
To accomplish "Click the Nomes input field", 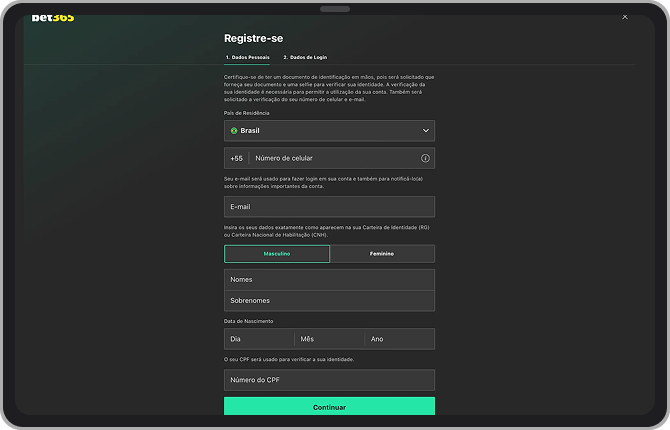I will pyautogui.click(x=329, y=280).
